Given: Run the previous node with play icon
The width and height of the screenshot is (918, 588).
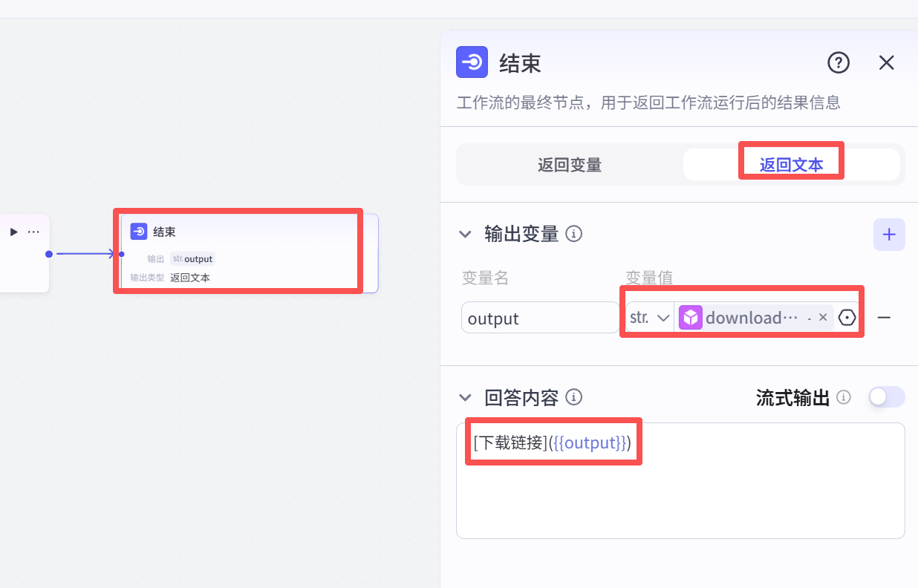Looking at the screenshot, I should [13, 232].
